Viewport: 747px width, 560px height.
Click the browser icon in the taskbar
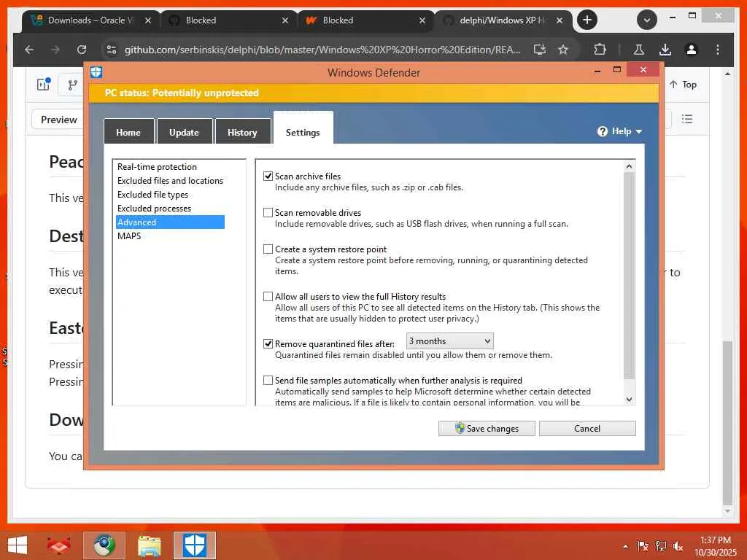(x=104, y=545)
